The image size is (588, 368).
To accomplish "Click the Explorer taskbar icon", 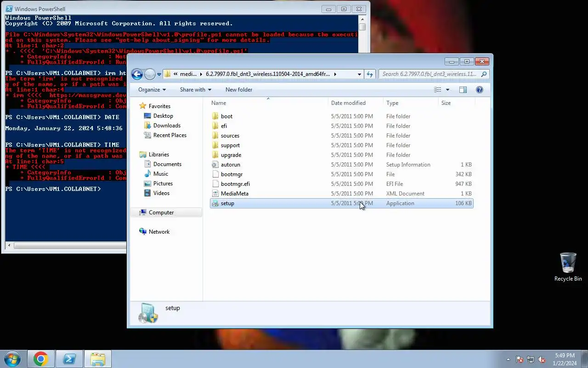I will [x=98, y=359].
